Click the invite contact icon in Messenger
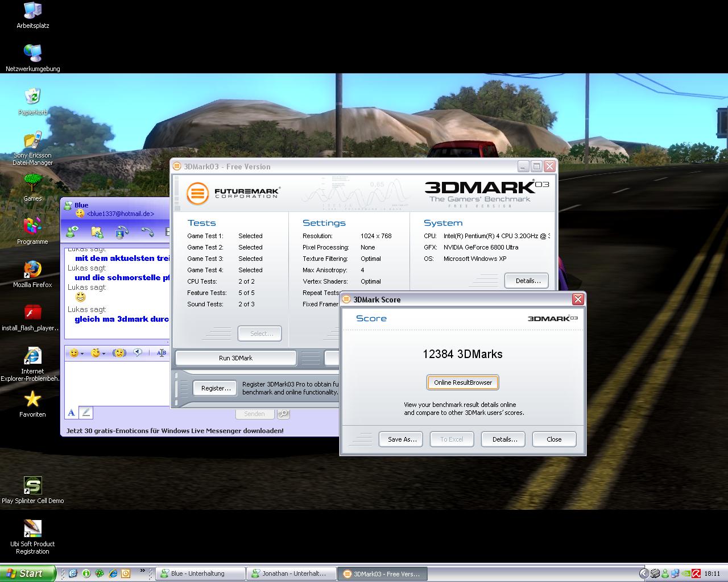 (x=72, y=232)
